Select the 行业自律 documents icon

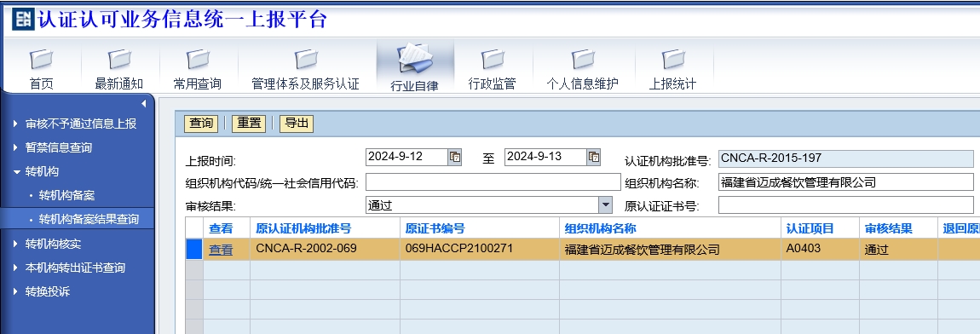click(414, 60)
